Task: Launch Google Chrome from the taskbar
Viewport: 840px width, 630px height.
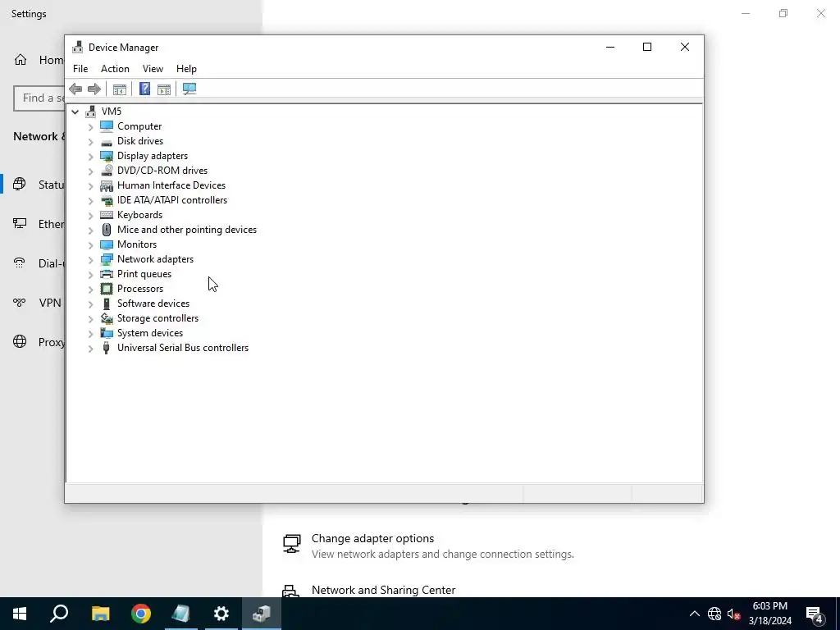Action: (x=141, y=614)
